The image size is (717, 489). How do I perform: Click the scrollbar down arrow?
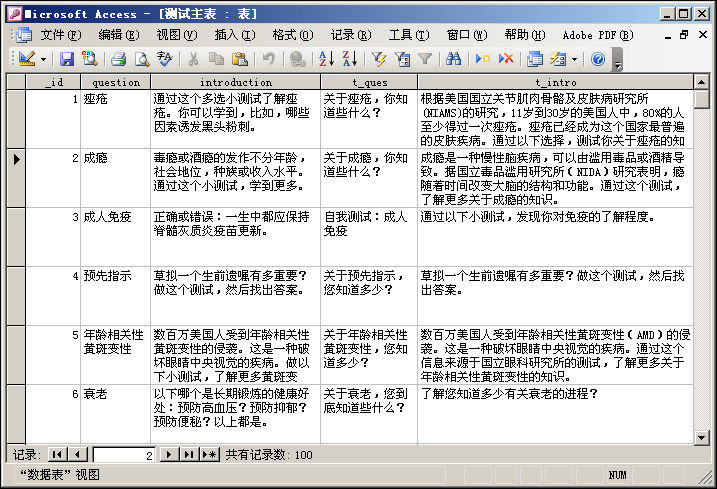pyautogui.click(x=701, y=437)
